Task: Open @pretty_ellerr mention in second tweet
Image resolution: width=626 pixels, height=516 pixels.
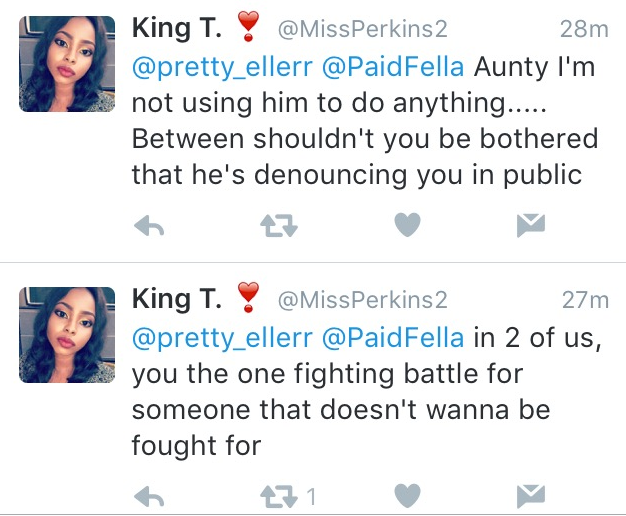Action: (222, 336)
